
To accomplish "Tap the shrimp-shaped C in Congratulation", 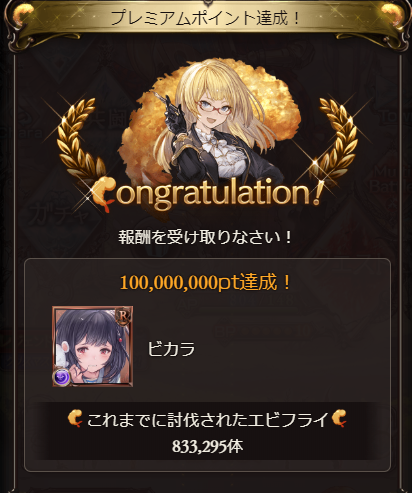I will point(104,194).
